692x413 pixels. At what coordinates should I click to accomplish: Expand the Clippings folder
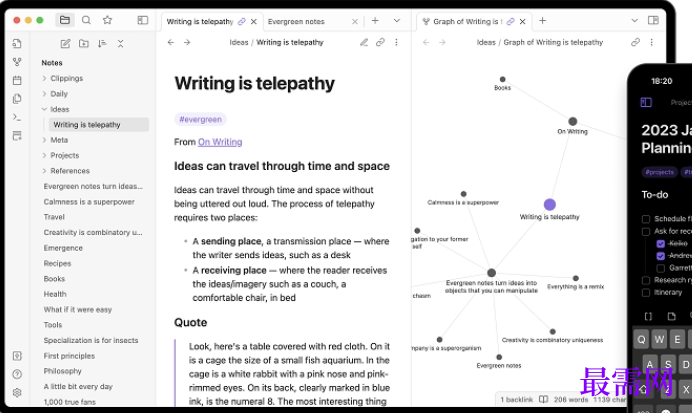(44, 78)
